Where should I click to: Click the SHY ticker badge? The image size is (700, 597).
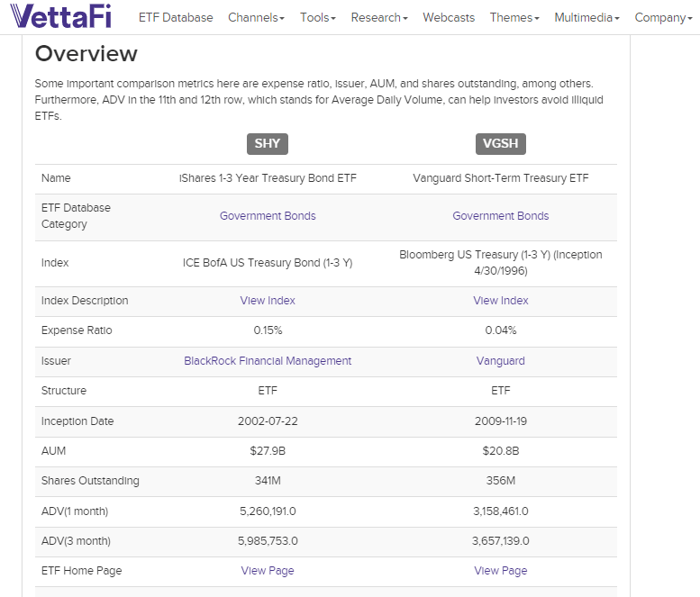[x=268, y=144]
